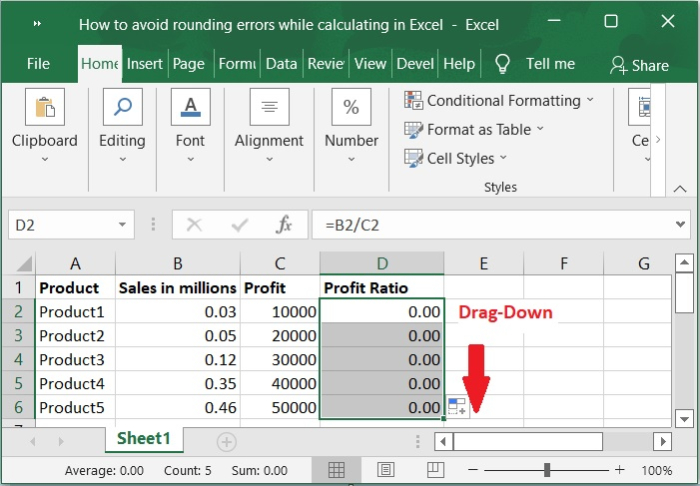
Task: Click the Tell me lightbulb icon
Action: 502,64
